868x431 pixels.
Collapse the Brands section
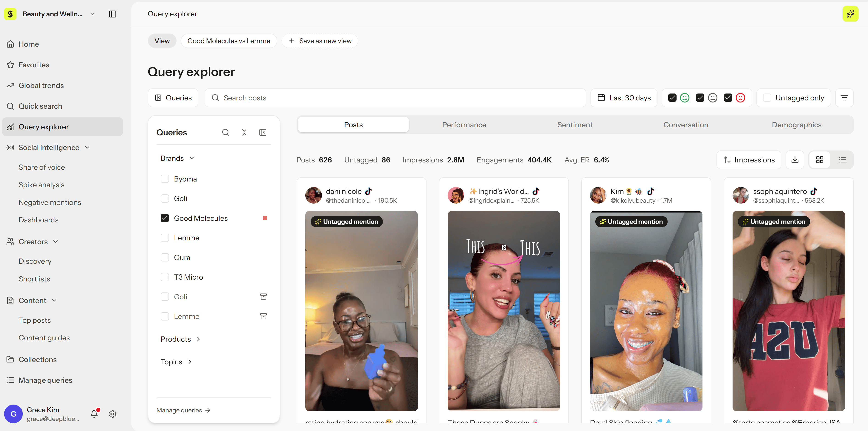coord(178,159)
